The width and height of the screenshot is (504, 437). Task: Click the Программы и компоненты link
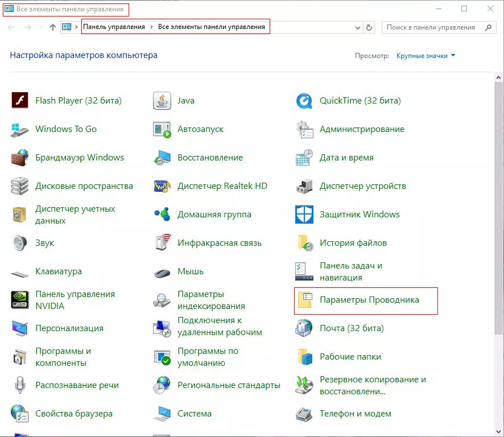pos(63,357)
